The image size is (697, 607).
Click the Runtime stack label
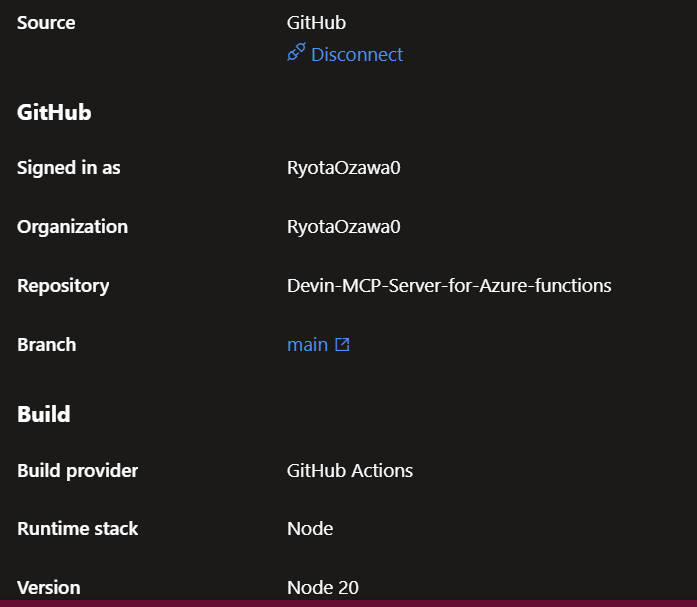point(78,529)
